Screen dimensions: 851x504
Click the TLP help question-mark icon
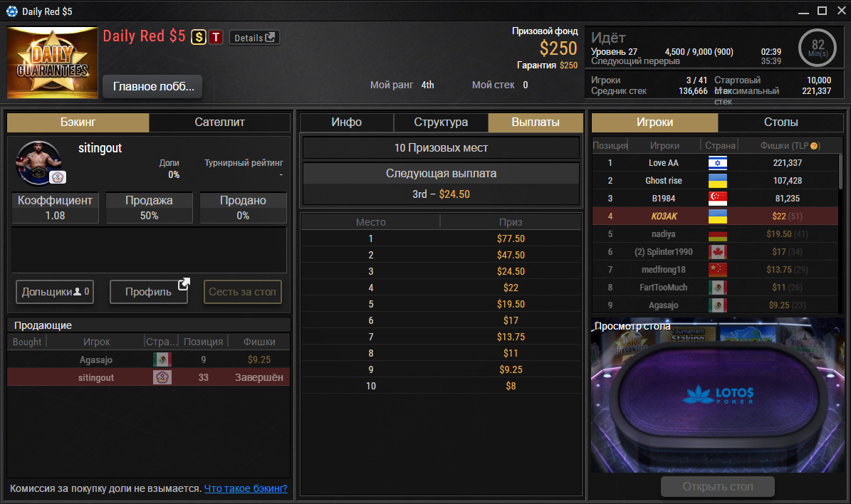[814, 145]
